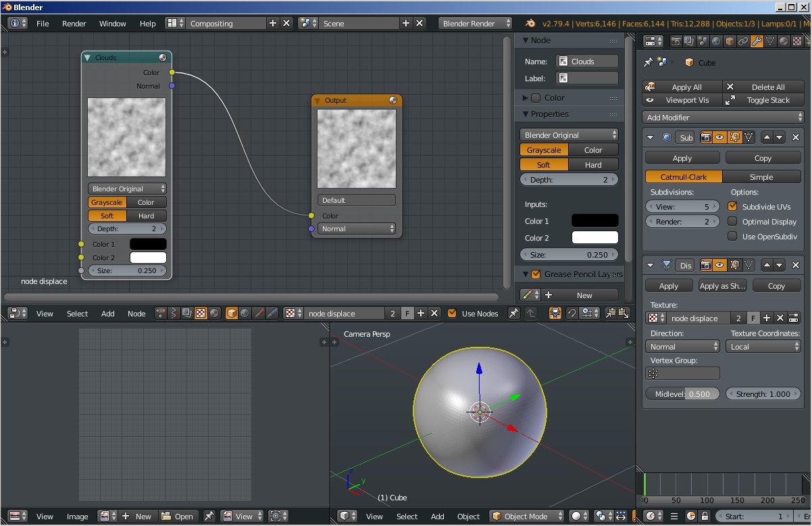The width and height of the screenshot is (812, 526).
Task: Click the Apply All button
Action: point(682,87)
